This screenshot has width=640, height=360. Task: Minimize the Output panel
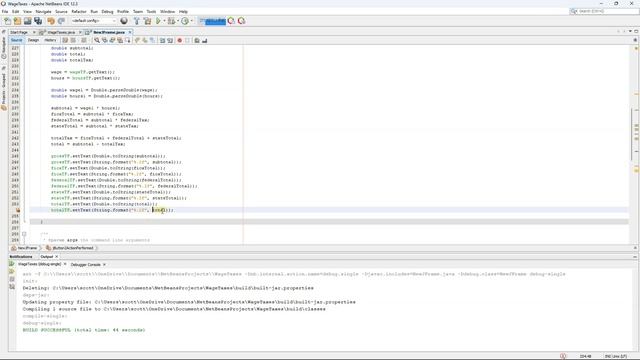tap(635, 257)
